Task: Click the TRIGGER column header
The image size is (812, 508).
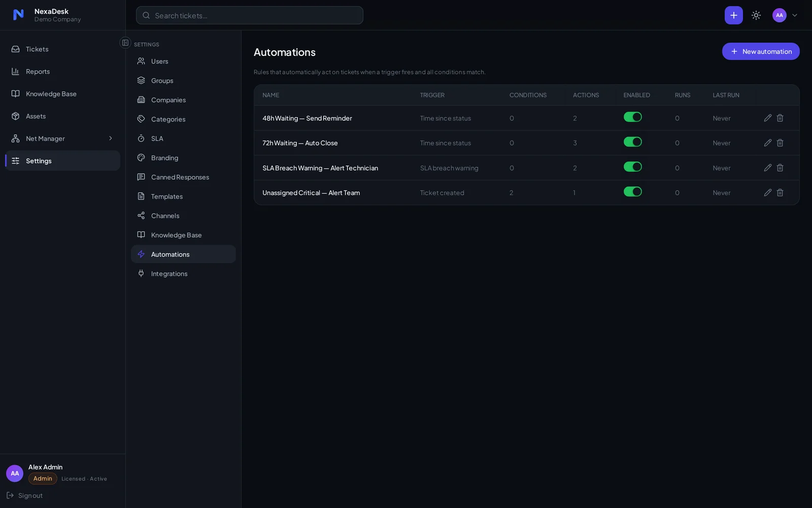Action: [432, 95]
